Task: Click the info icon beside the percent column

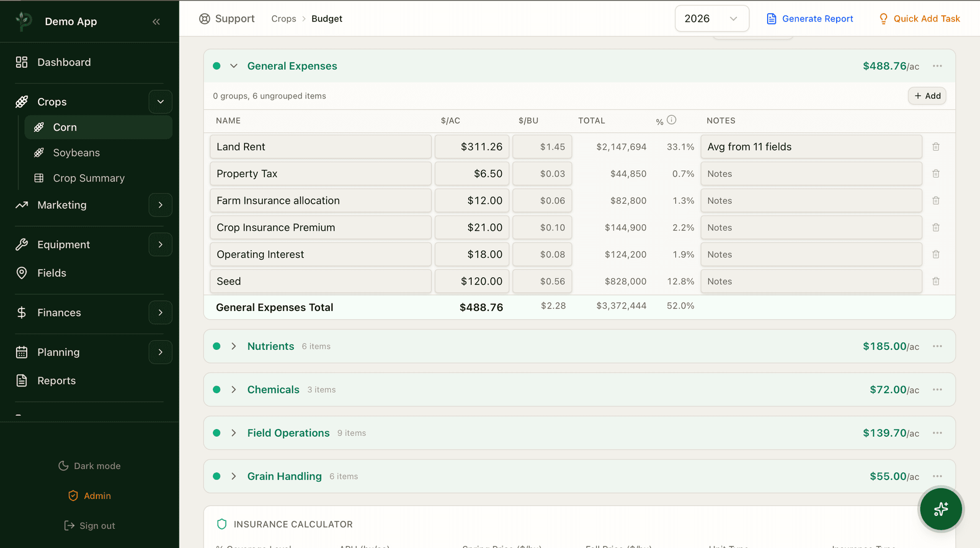Action: pyautogui.click(x=672, y=120)
